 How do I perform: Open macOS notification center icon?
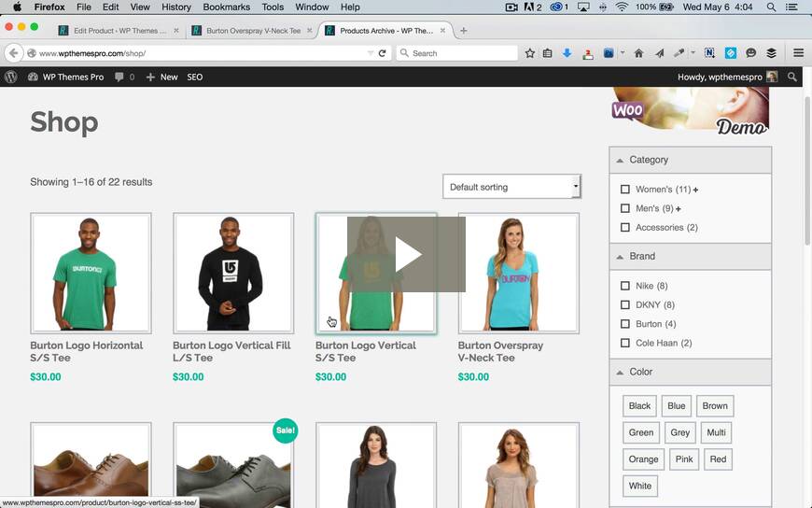(x=791, y=7)
